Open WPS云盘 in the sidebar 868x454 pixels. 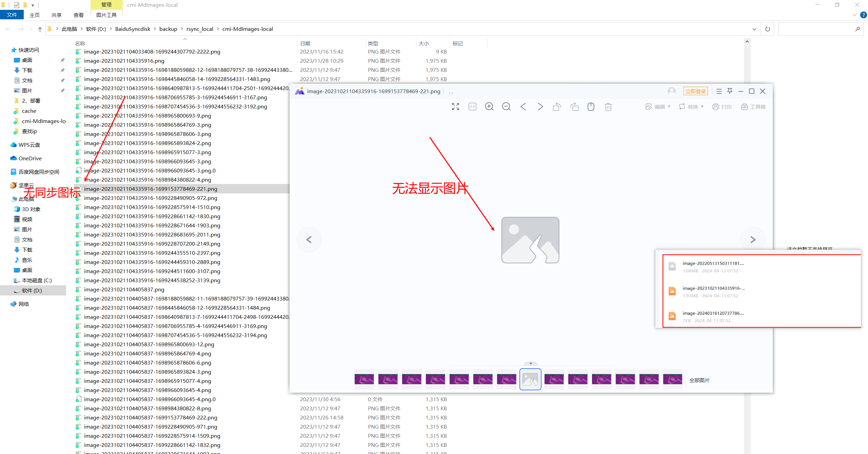pyautogui.click(x=29, y=145)
